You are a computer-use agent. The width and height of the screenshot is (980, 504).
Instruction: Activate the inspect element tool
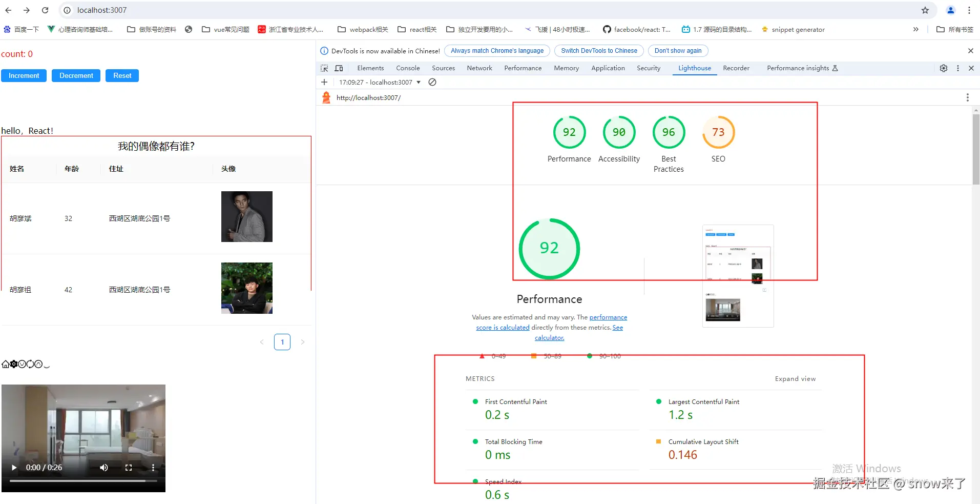click(324, 68)
